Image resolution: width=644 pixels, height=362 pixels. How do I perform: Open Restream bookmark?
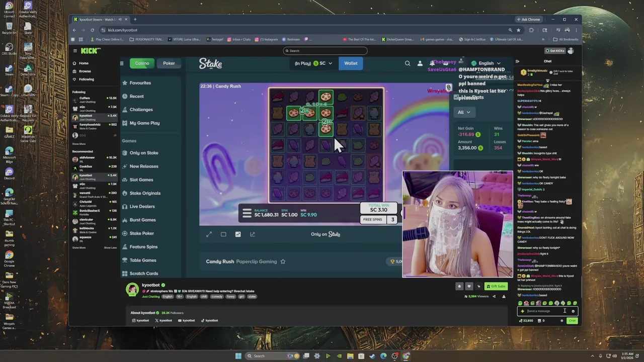(291, 39)
